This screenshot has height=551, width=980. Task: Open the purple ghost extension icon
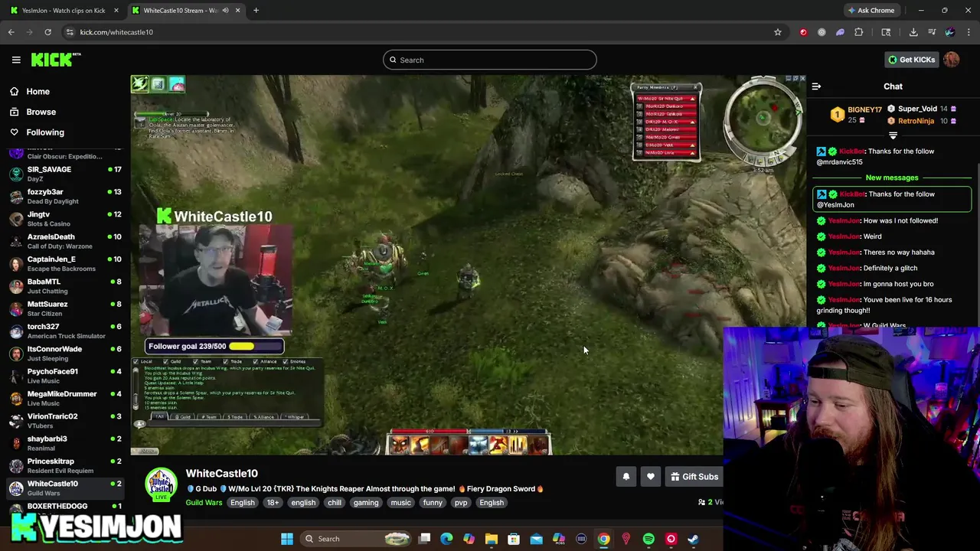[840, 32]
